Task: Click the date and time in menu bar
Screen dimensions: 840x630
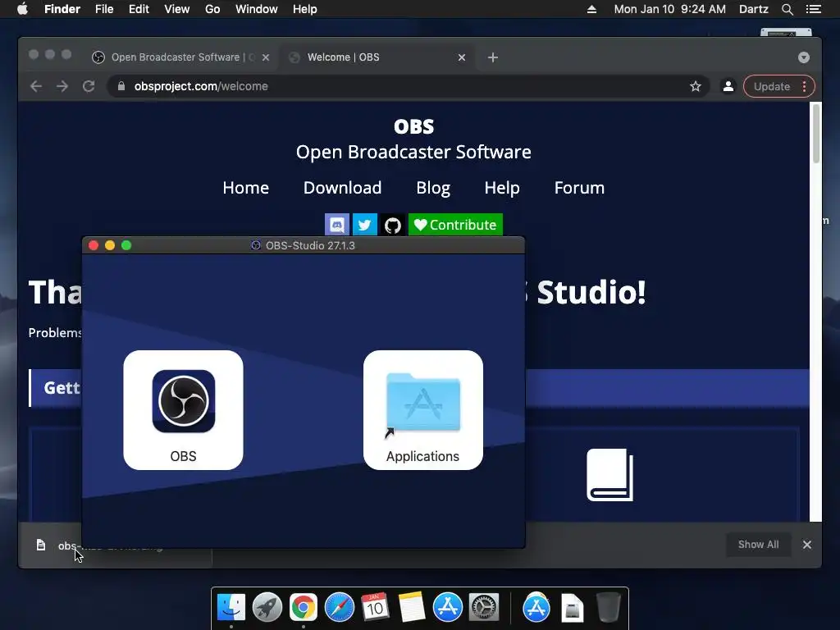Action: (669, 9)
